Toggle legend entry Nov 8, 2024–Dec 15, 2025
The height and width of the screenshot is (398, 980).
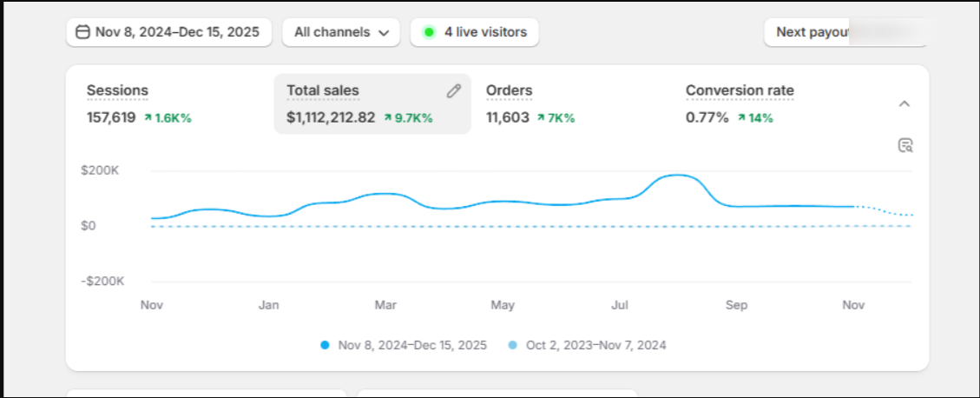point(404,345)
